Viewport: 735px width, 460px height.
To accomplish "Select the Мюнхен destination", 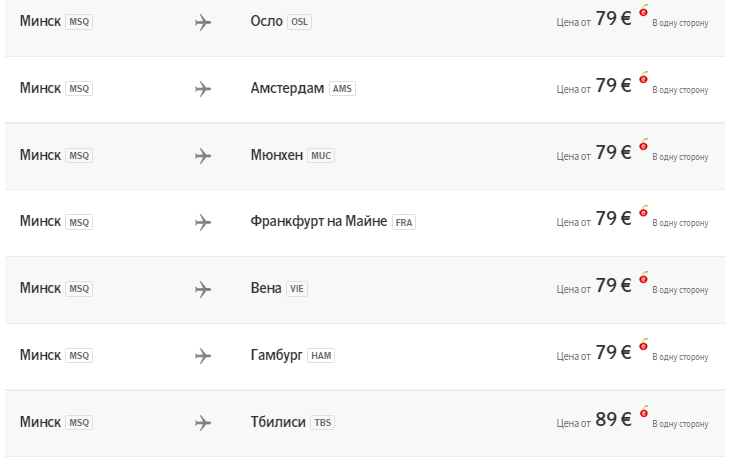I will click(277, 156).
